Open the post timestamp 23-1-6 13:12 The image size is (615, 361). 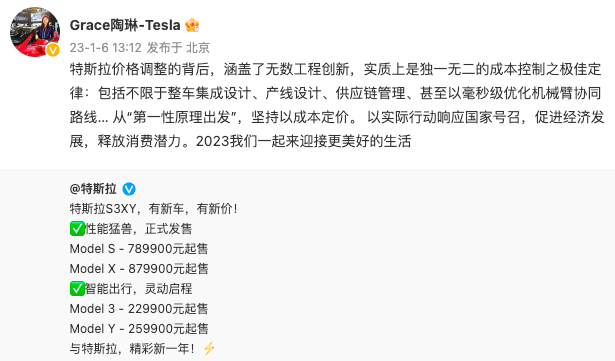pos(106,48)
